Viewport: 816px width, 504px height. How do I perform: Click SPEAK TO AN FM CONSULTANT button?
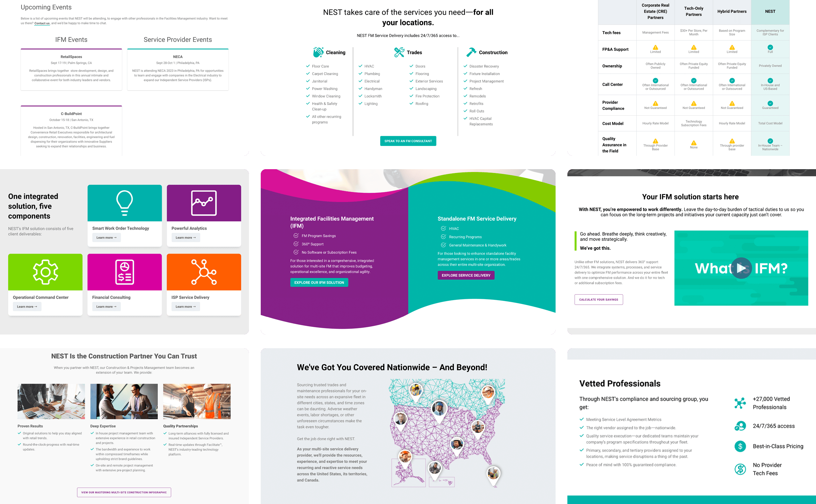[408, 141]
